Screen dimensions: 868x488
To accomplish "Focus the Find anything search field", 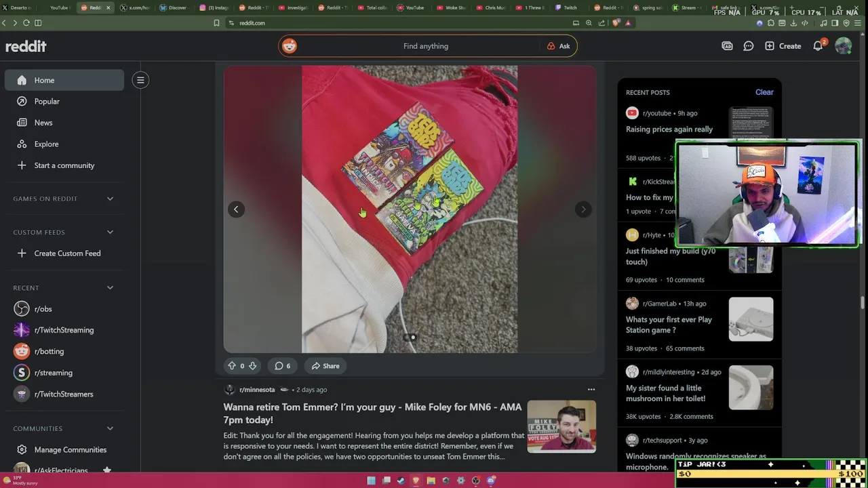I will pos(425,46).
